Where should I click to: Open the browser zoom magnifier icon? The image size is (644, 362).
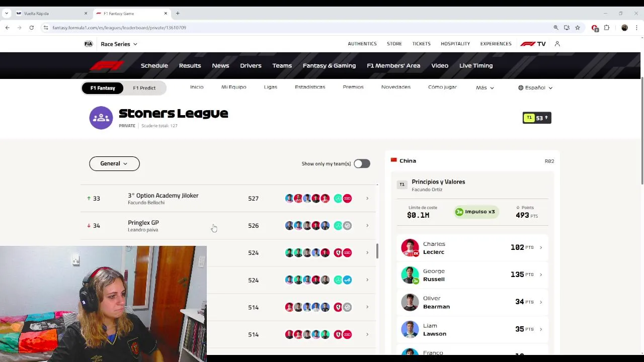click(556, 28)
